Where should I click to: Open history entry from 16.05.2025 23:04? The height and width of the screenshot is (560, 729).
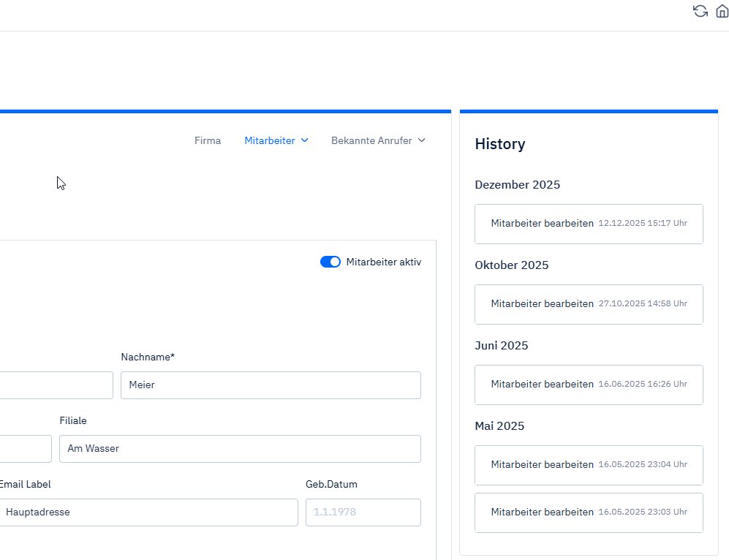point(589,465)
